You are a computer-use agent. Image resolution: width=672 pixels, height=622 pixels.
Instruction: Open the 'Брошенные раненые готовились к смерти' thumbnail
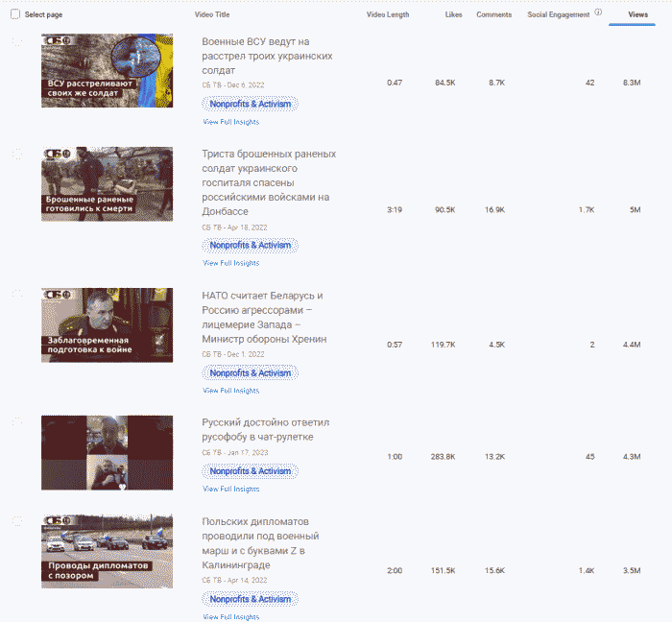coord(107,183)
